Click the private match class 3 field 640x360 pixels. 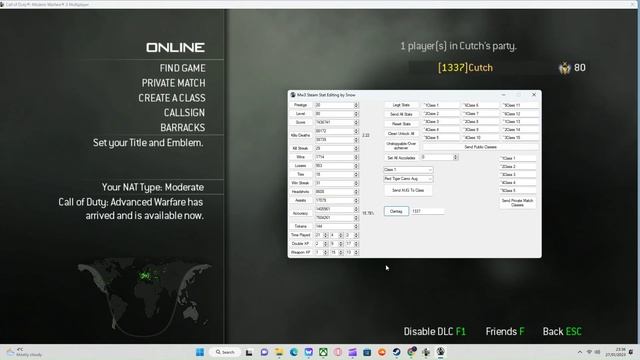point(518,175)
